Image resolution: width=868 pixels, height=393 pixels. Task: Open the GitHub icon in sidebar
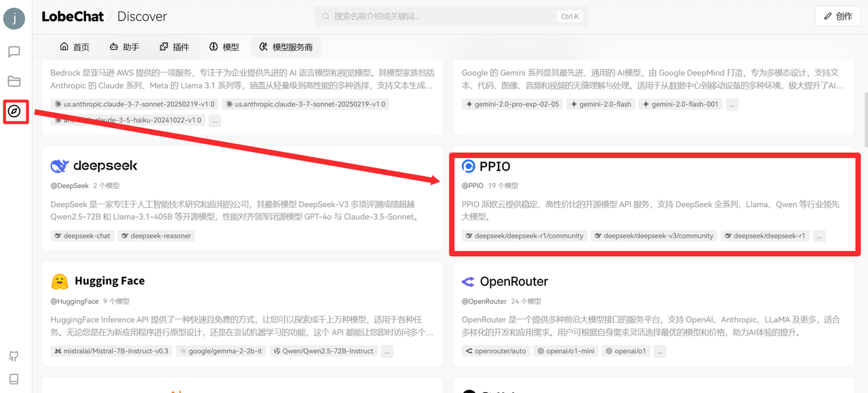pyautogui.click(x=14, y=356)
